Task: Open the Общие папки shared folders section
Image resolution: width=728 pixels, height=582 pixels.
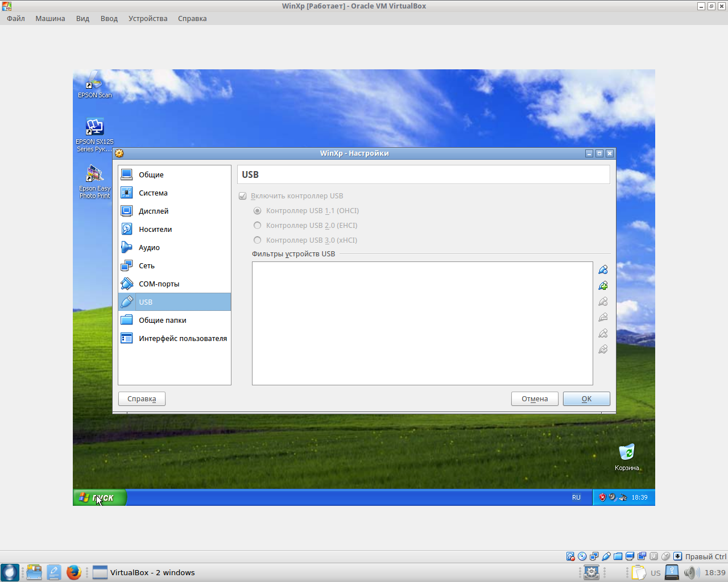Action: point(162,320)
